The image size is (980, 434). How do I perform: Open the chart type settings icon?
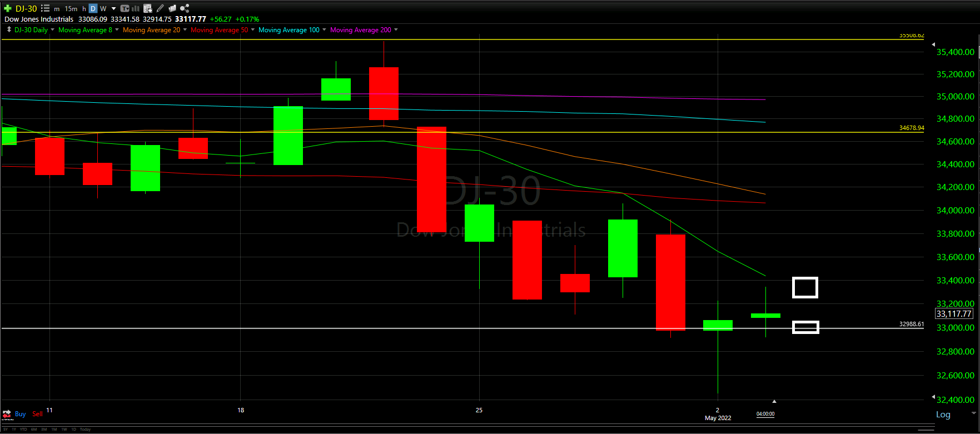pos(125,8)
